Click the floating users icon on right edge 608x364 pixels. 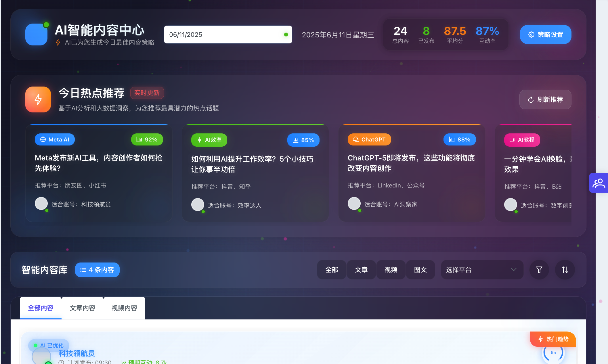[x=599, y=183]
